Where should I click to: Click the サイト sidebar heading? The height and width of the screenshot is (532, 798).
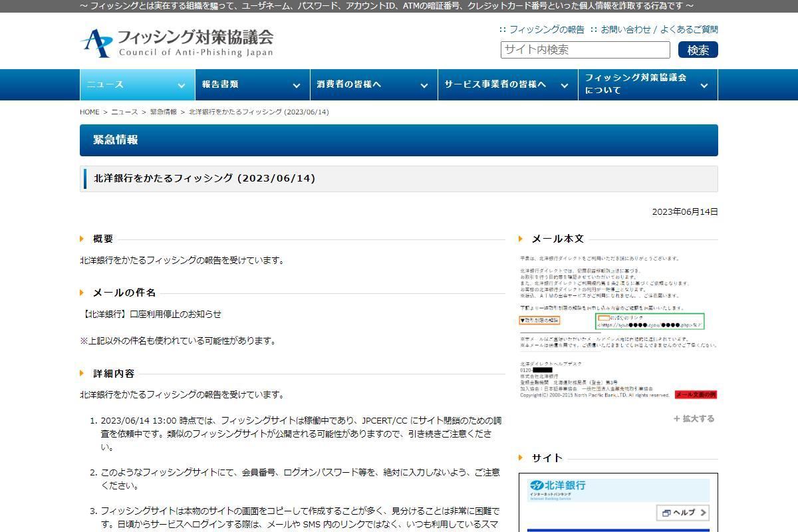pyautogui.click(x=547, y=458)
